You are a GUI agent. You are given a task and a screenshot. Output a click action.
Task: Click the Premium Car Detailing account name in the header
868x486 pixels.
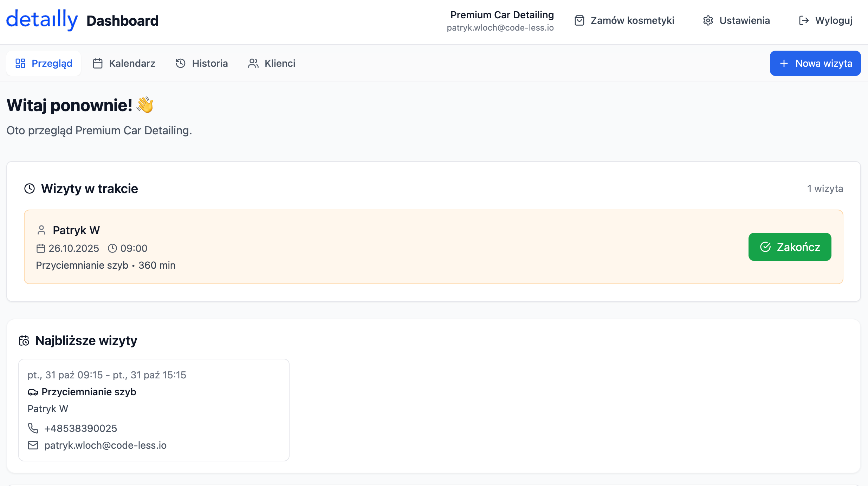coord(502,15)
